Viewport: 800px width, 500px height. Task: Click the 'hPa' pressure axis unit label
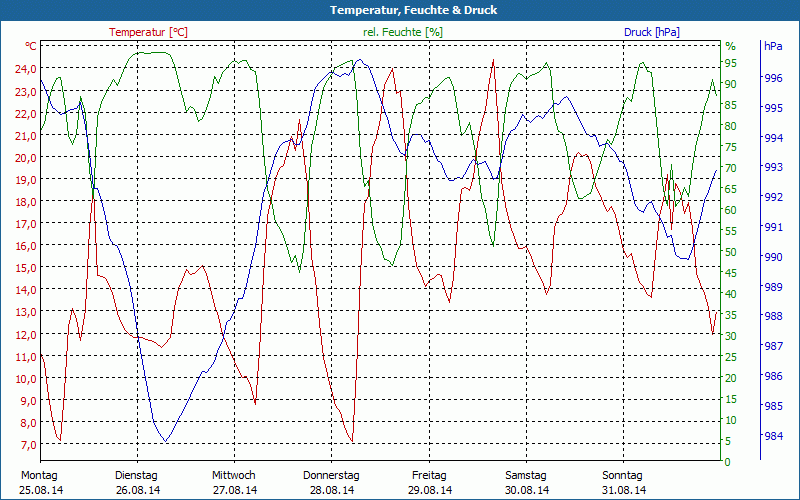(x=773, y=46)
